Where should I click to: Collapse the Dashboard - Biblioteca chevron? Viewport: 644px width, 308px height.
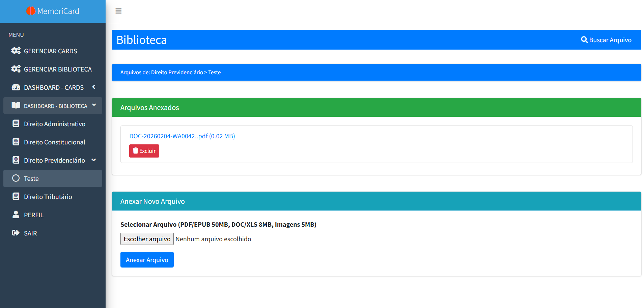click(x=94, y=105)
